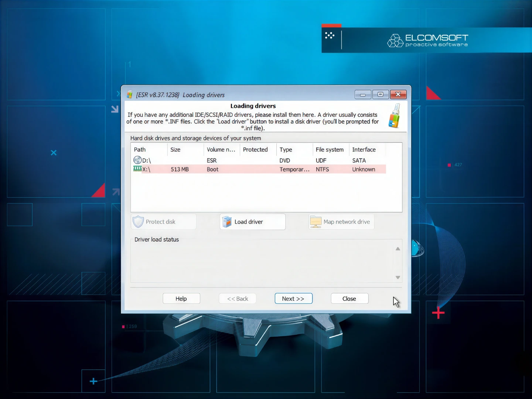Click the Unknown interface cell
532x399 pixels.
[x=364, y=169]
